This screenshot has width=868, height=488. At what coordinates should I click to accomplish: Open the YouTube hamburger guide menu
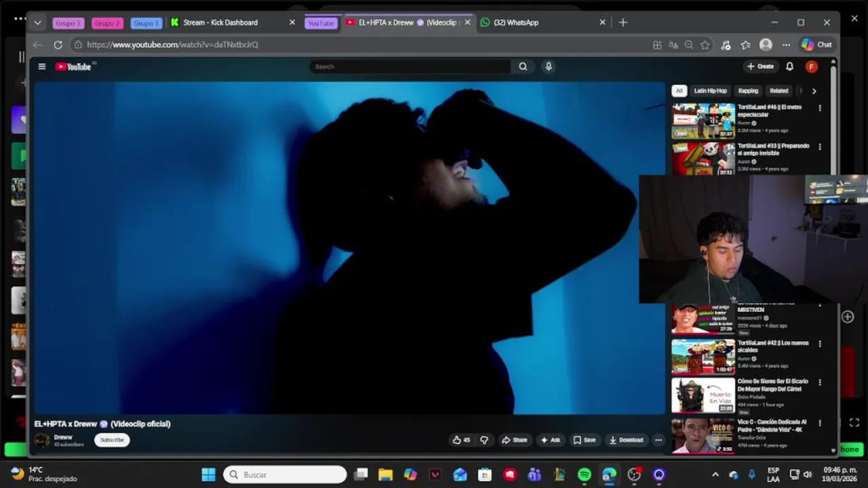(42, 66)
